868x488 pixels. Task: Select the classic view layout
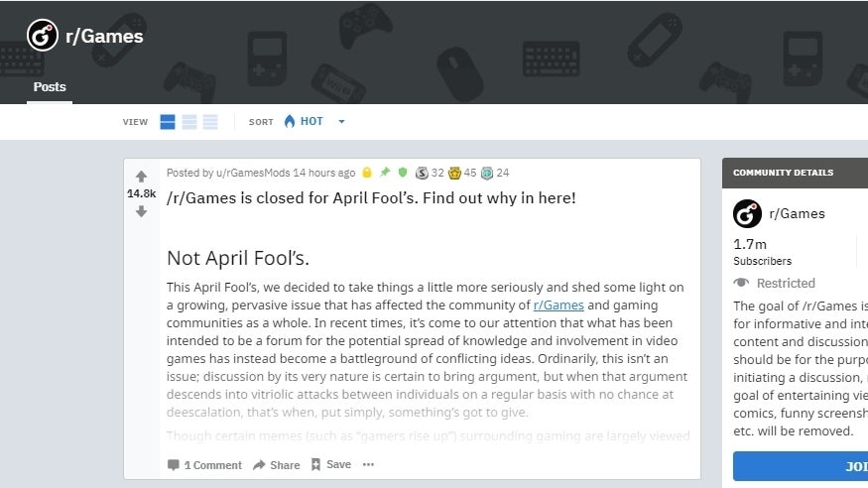pos(189,122)
